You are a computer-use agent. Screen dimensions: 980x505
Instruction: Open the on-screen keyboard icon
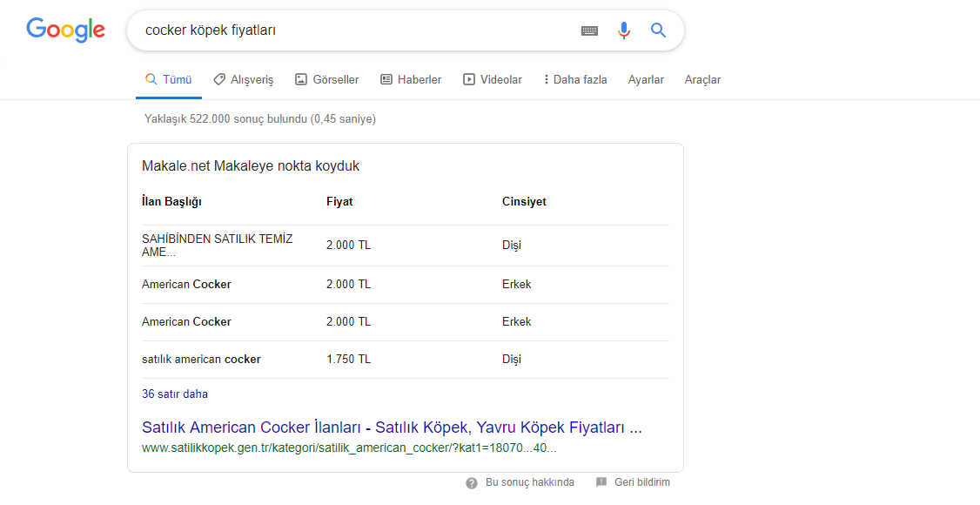click(x=589, y=30)
